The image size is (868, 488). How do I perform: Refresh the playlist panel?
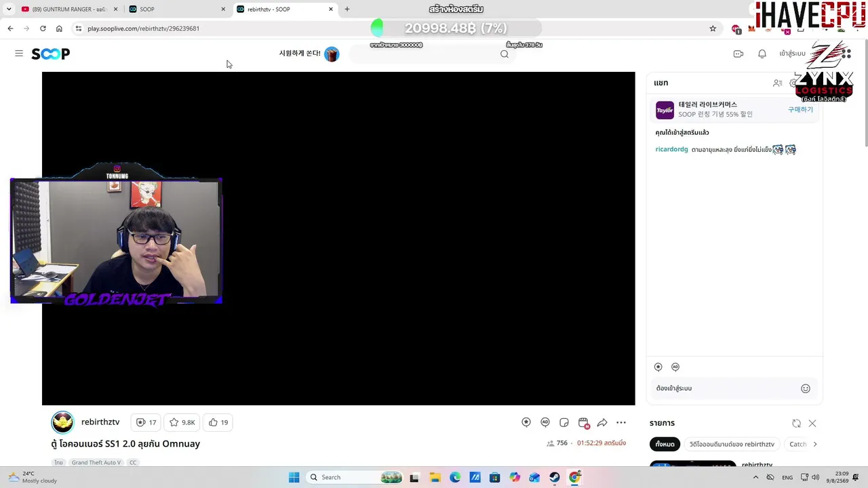click(796, 424)
